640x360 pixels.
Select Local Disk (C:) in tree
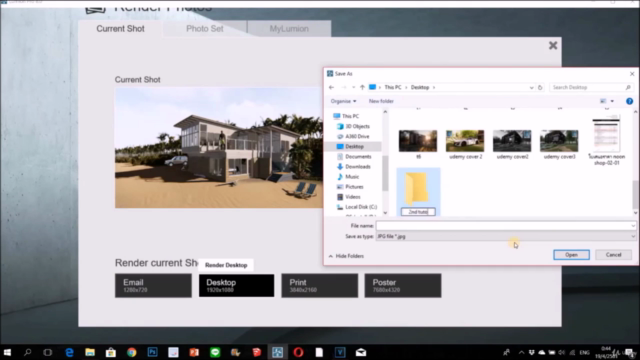pos(361,207)
